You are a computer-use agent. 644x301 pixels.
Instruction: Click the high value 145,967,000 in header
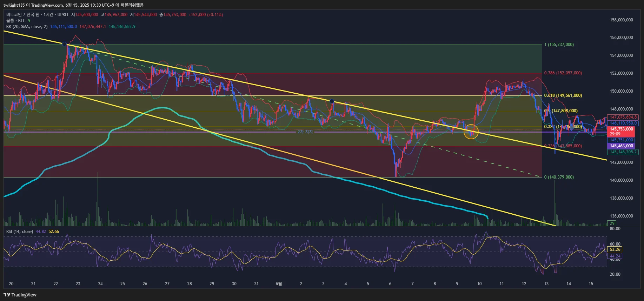tap(116, 15)
